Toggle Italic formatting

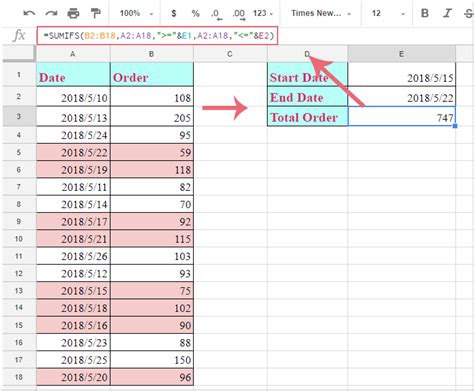[447, 13]
